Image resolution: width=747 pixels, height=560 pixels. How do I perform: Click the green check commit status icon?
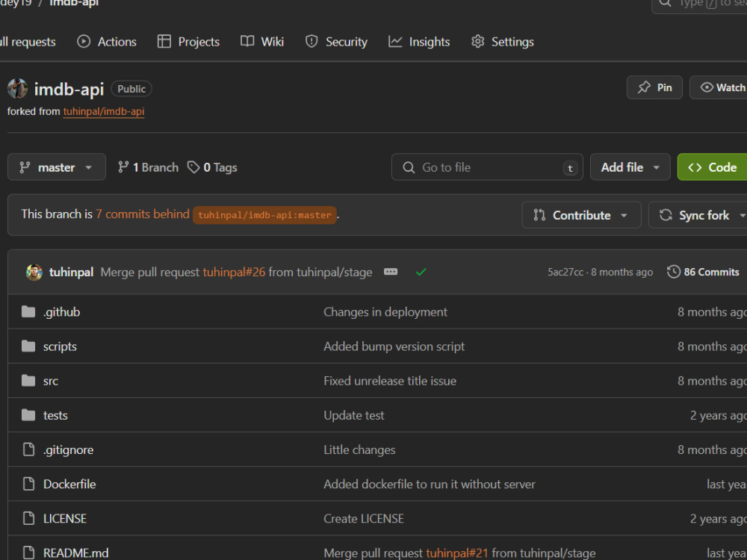(x=421, y=272)
